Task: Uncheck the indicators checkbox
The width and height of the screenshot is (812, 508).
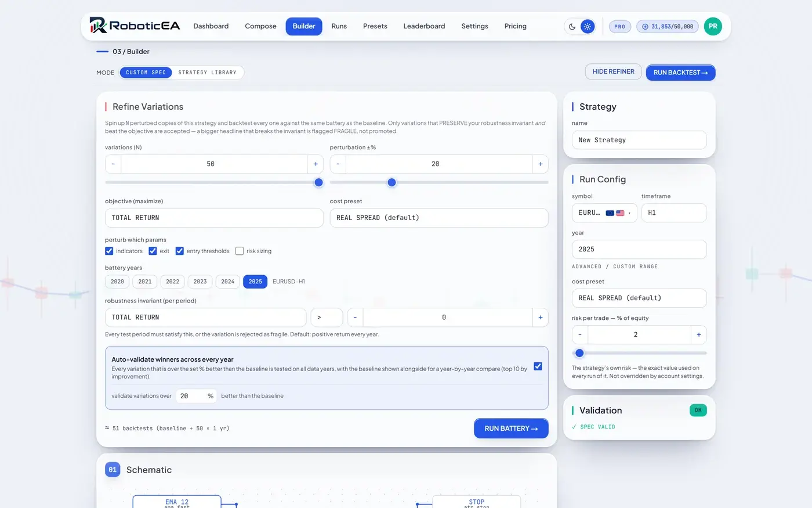Action: tap(109, 251)
